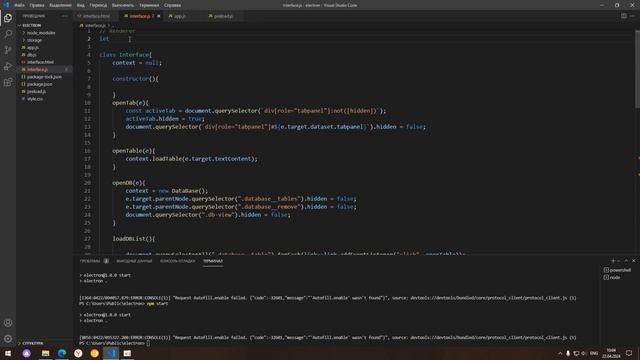640x360 pixels.
Task: Open the notification center in system tray
Action: [x=629, y=353]
